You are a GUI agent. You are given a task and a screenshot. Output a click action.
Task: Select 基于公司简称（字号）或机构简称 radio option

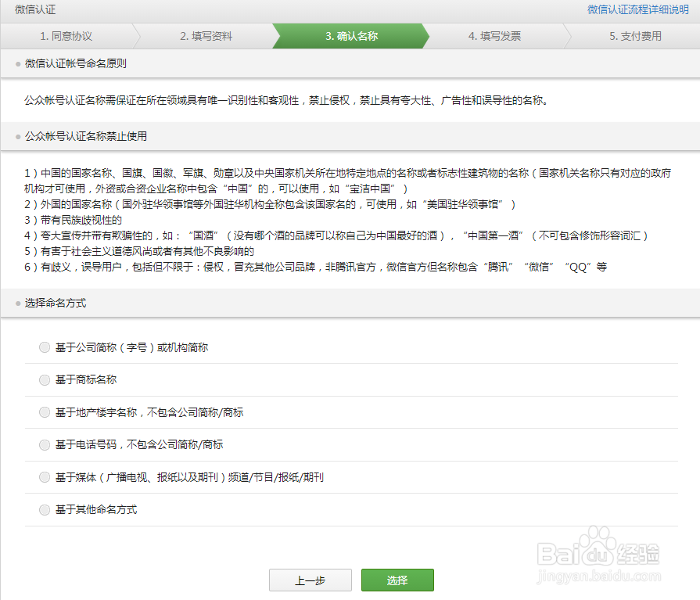[45, 347]
